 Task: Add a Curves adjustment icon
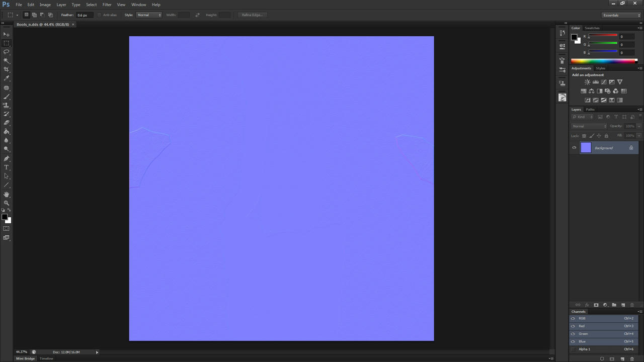pos(604,82)
